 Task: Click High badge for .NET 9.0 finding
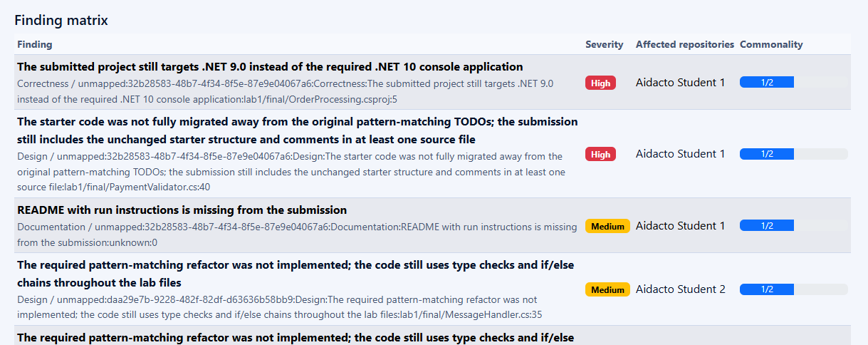click(x=600, y=83)
